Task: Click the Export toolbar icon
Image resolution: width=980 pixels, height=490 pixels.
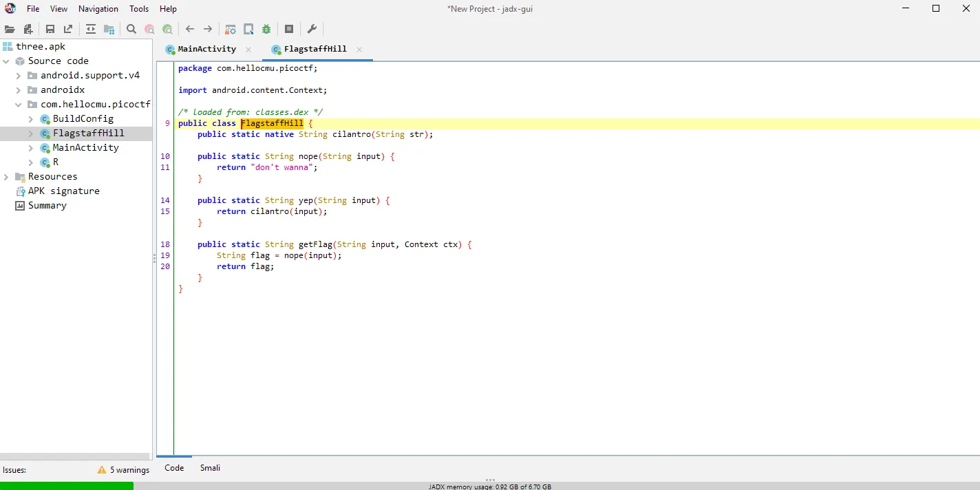Action: coord(68,29)
